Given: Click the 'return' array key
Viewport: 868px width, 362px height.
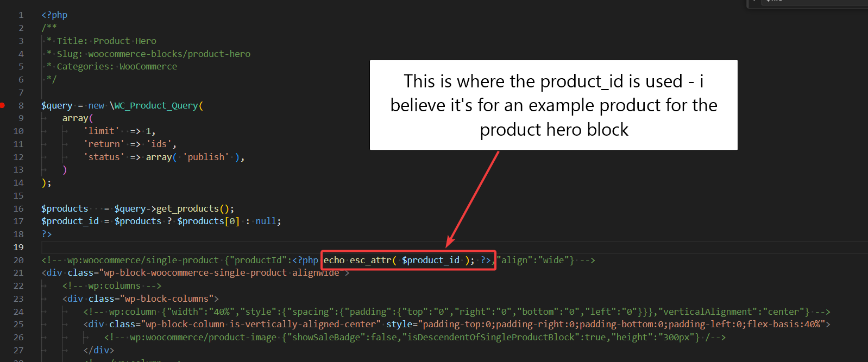Looking at the screenshot, I should [x=104, y=144].
